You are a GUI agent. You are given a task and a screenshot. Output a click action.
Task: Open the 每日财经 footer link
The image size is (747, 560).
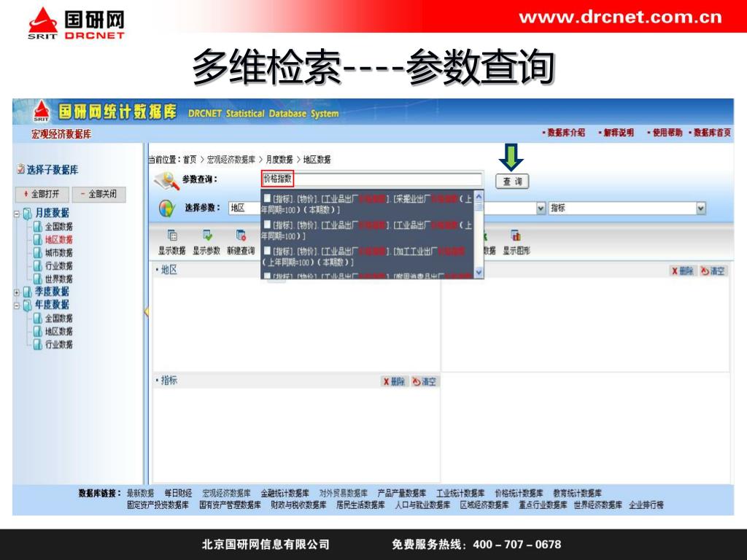point(178,494)
